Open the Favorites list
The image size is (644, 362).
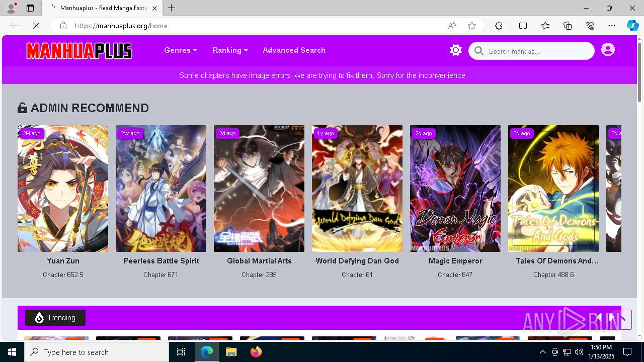(545, 26)
